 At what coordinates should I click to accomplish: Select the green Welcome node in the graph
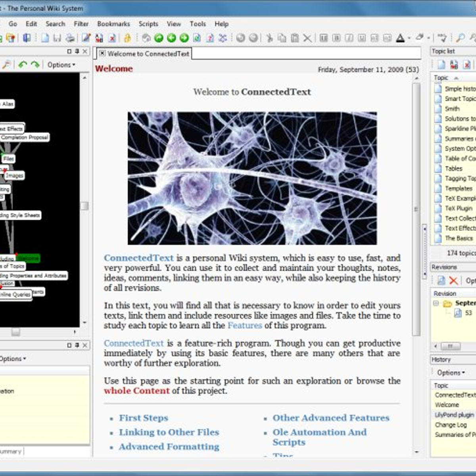tap(29, 258)
